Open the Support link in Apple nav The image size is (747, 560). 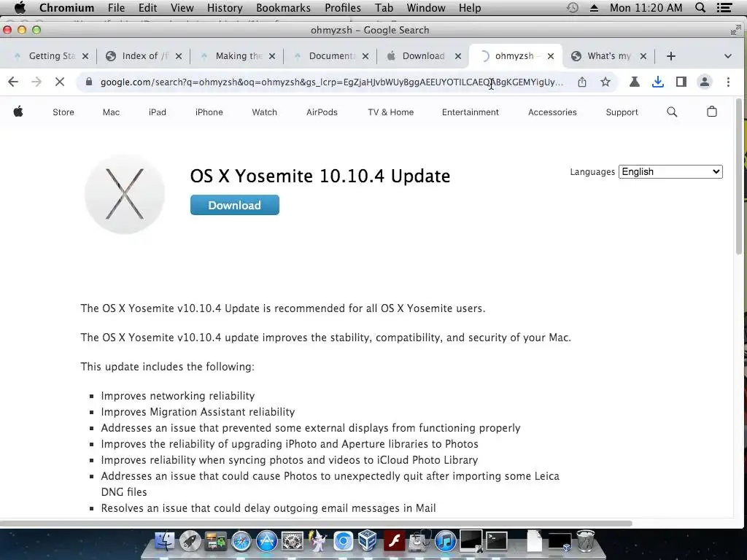[x=622, y=112]
